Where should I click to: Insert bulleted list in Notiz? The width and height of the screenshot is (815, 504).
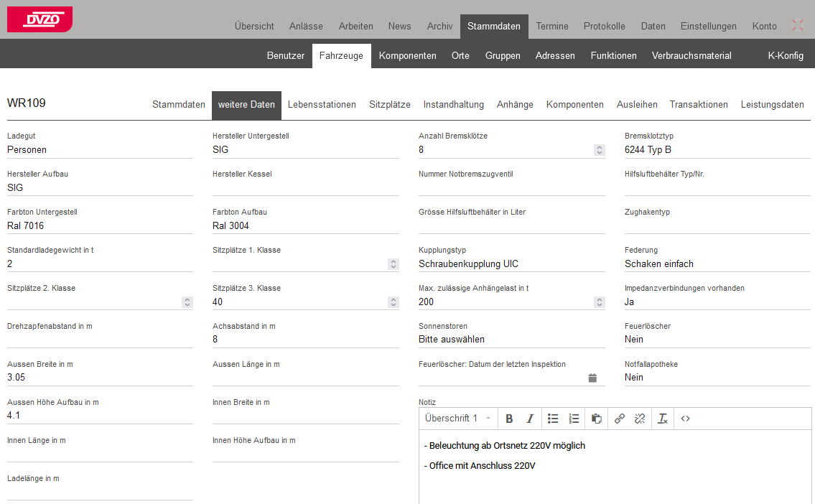pyautogui.click(x=553, y=419)
